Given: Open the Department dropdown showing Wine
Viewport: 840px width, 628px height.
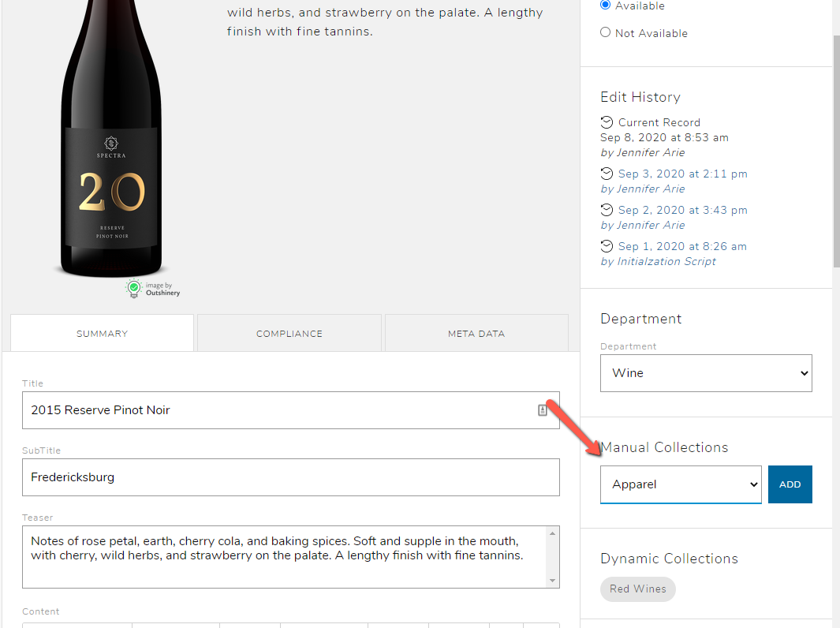Looking at the screenshot, I should [x=706, y=373].
